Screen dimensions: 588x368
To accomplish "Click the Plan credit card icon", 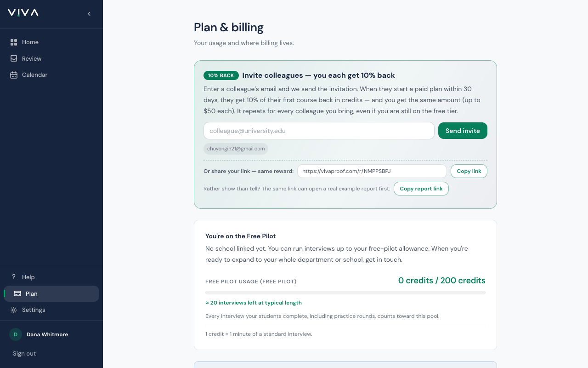I will click(17, 293).
